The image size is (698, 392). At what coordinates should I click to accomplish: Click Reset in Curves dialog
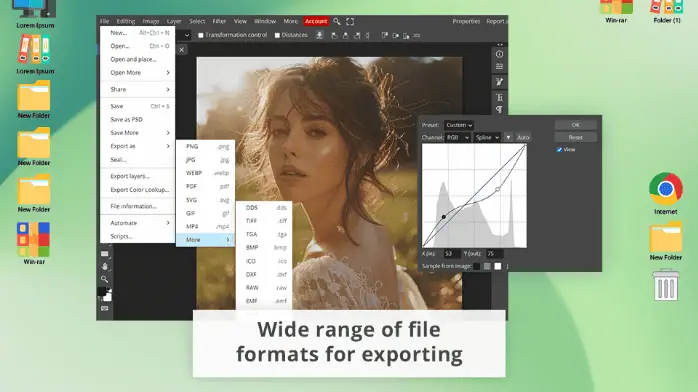[x=576, y=137]
